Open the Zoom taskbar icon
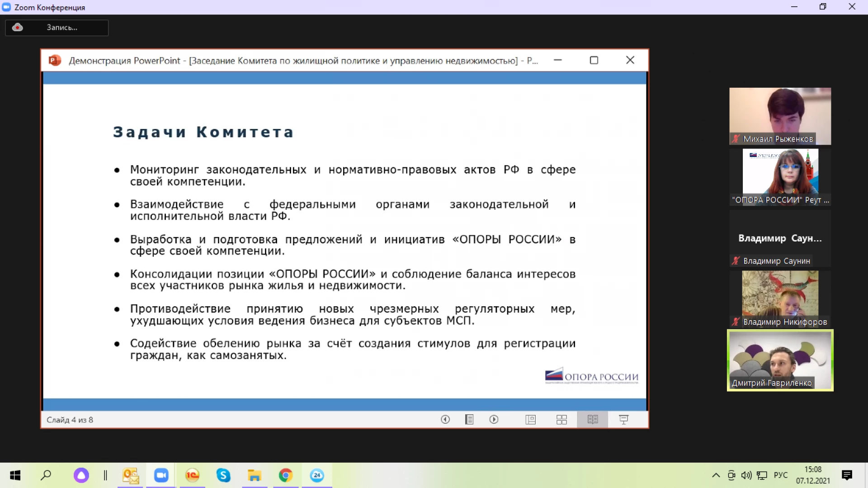The height and width of the screenshot is (488, 868). pos(161,475)
